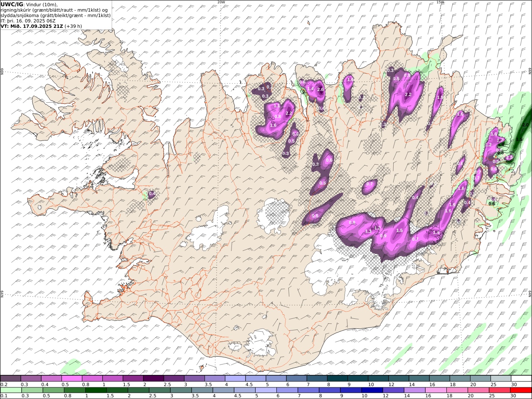The width and height of the screenshot is (532, 399).
Task: Click the 2.0 value in dark green offshore
Action: (525, 125)
